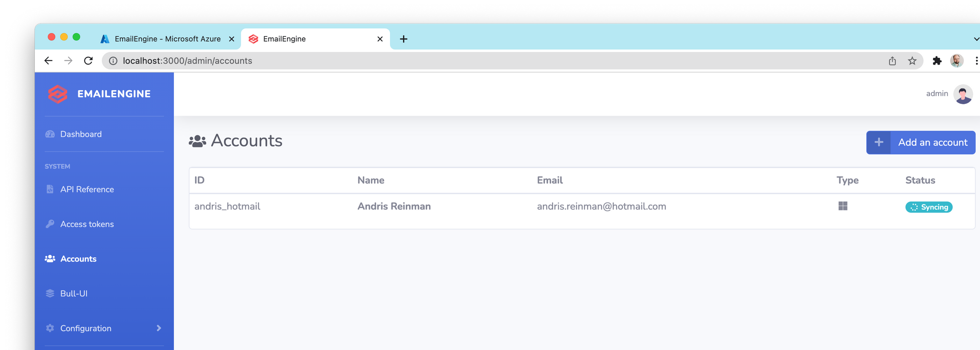Bookmark this page with the star icon

(x=912, y=61)
